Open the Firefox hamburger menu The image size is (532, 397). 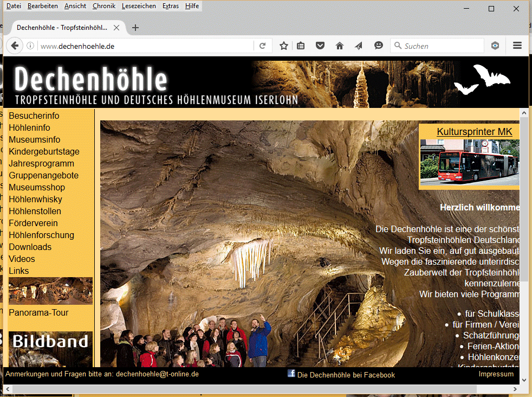coord(517,46)
